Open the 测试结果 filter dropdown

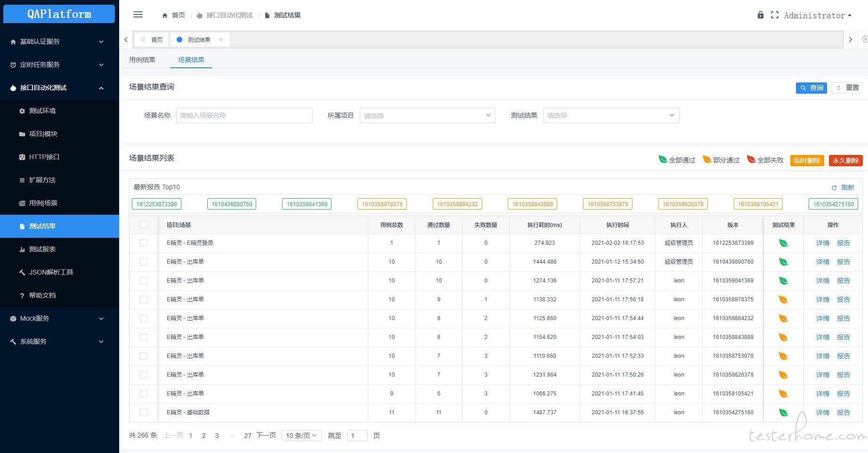pos(611,115)
